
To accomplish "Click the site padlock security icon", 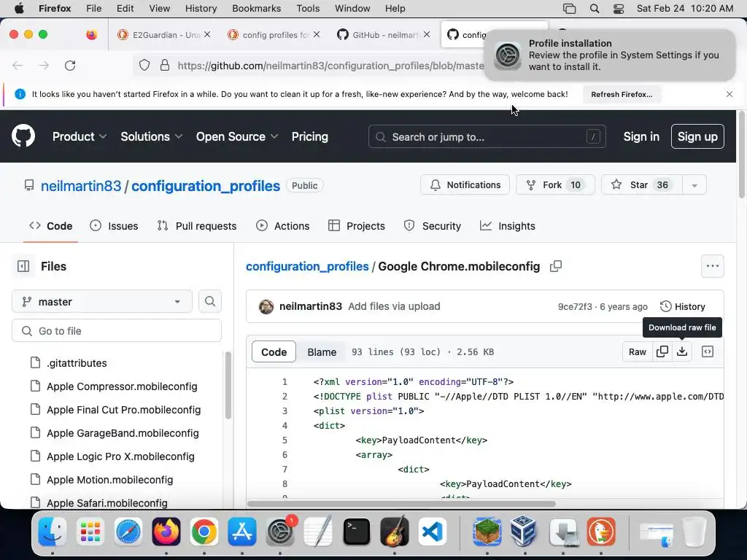I will point(164,65).
